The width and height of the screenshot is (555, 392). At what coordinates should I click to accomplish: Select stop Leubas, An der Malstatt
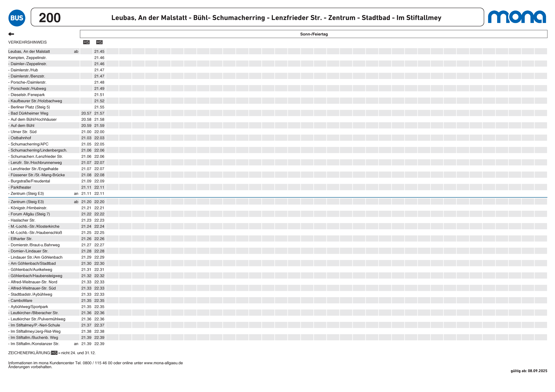click(x=29, y=52)
